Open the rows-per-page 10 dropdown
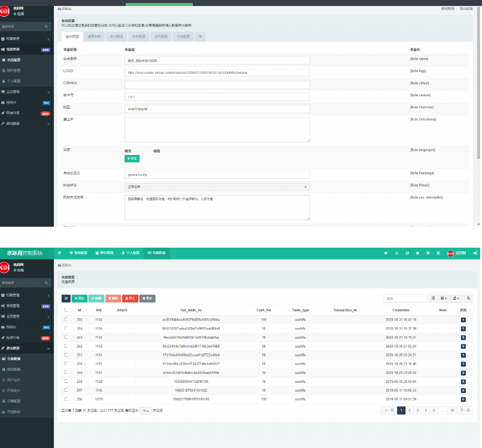The width and height of the screenshot is (482, 448). [145, 411]
